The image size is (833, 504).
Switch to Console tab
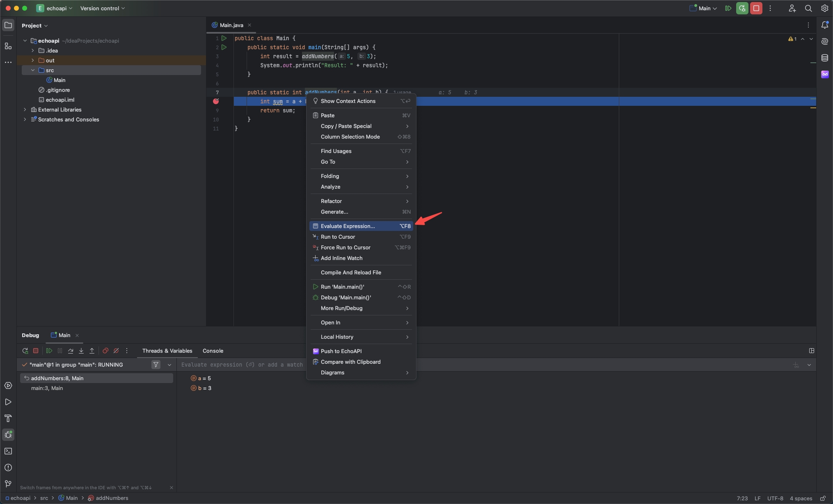tap(213, 351)
